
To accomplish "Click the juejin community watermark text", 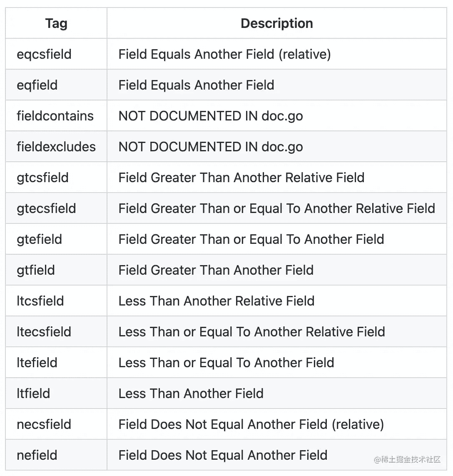I will 407,460.
